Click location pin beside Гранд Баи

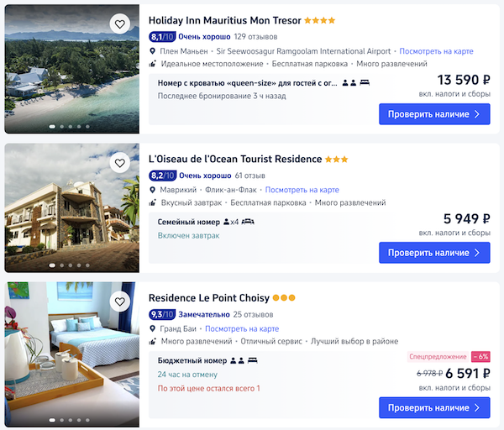coord(153,328)
